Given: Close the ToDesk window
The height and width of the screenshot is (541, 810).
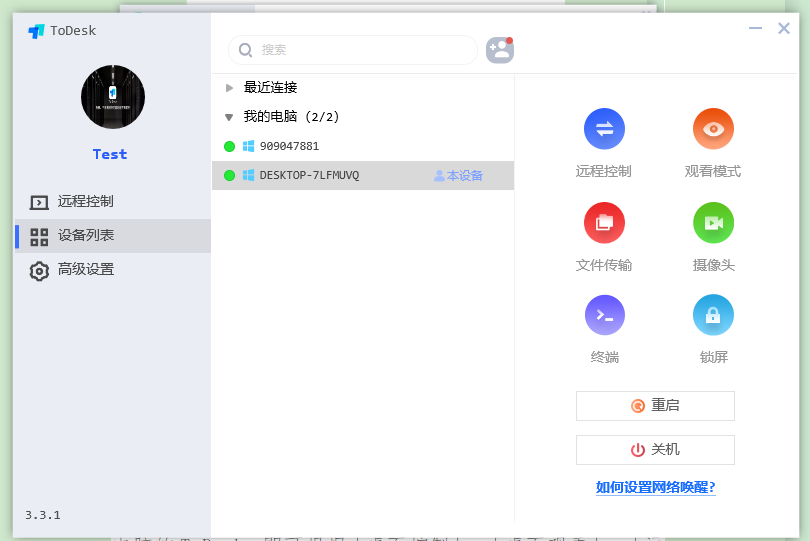Looking at the screenshot, I should (x=784, y=28).
